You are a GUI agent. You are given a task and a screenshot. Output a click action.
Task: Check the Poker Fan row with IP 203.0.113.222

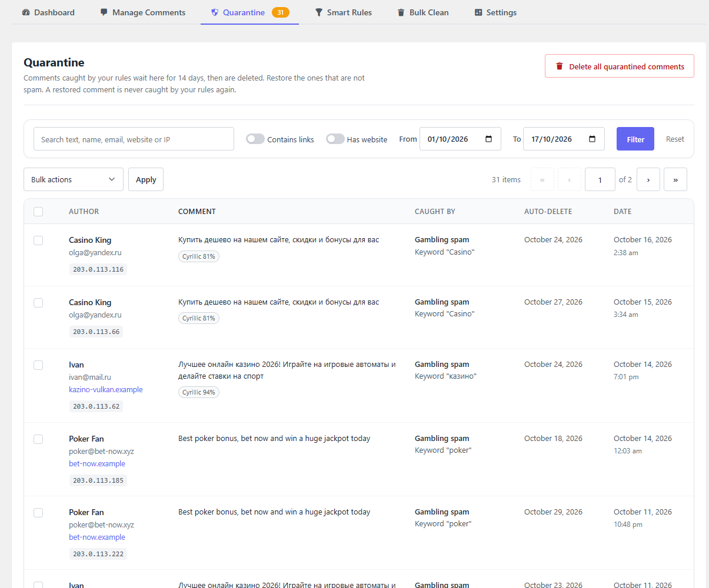pyautogui.click(x=38, y=513)
